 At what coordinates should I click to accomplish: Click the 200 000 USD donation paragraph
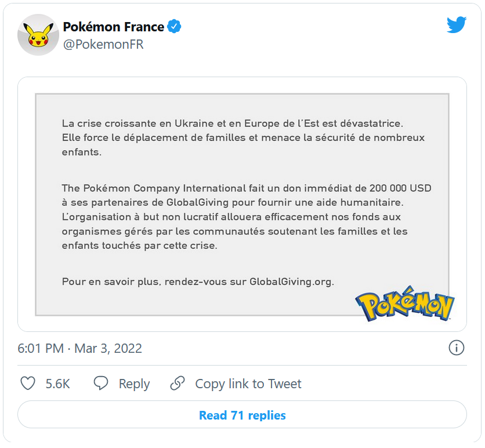click(x=246, y=216)
